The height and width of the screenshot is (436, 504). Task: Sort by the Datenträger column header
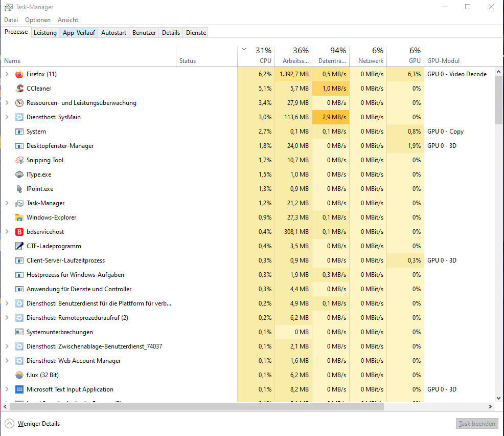click(331, 56)
